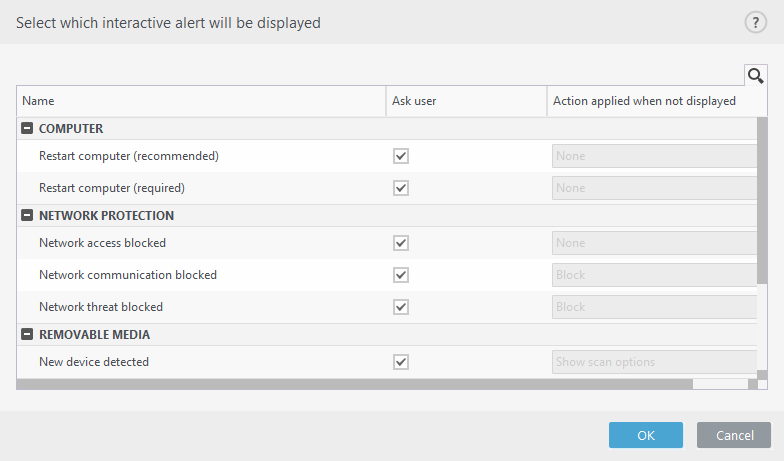Viewport: 784px width, 461px height.
Task: Toggle Ask user for Network communication blocked
Action: pyautogui.click(x=400, y=275)
